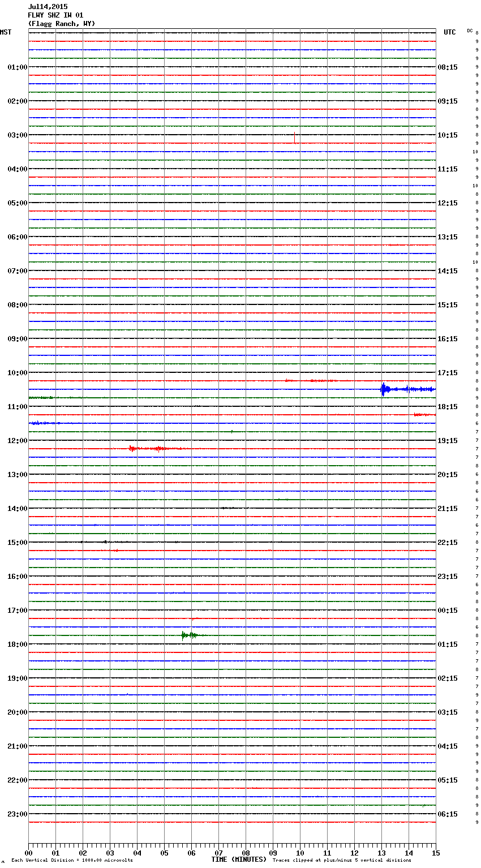Click the UTC timezone header
This screenshot has height=868, width=481.
[449, 32]
